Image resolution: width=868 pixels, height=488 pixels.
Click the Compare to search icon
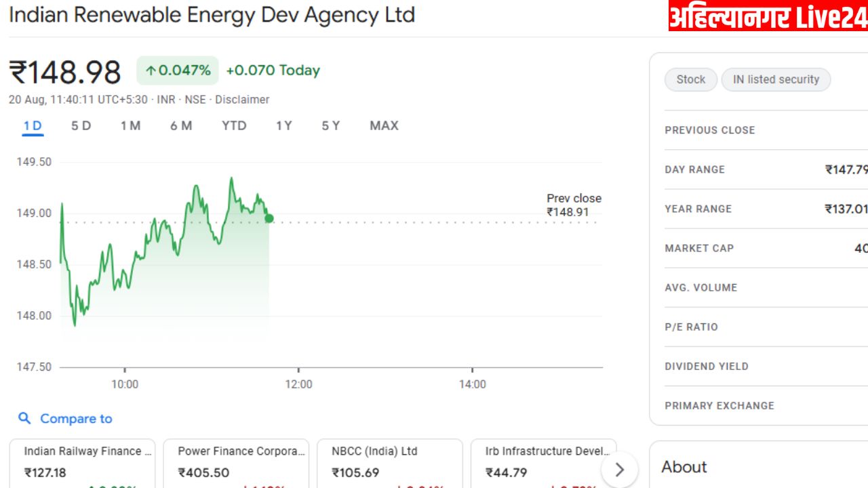click(x=24, y=418)
